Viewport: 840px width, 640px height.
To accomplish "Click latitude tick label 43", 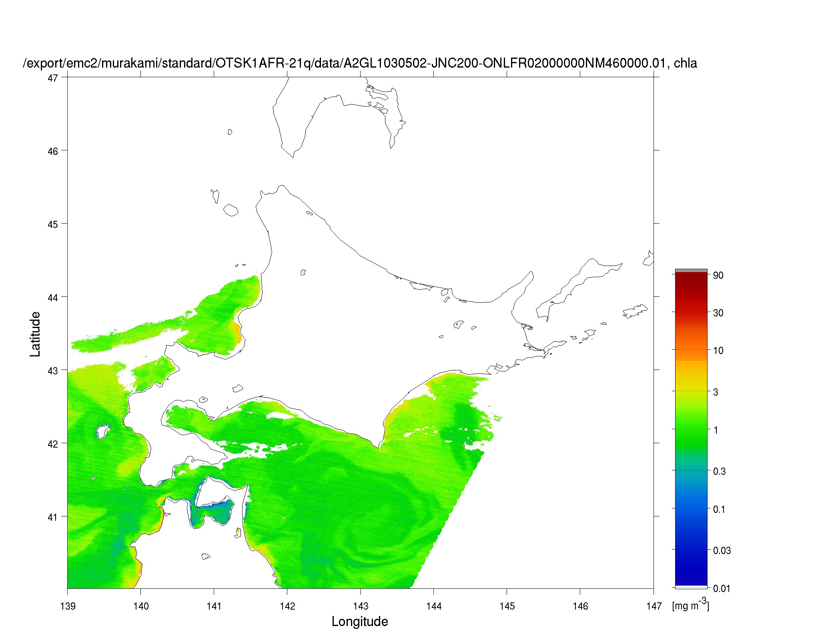I will [52, 371].
